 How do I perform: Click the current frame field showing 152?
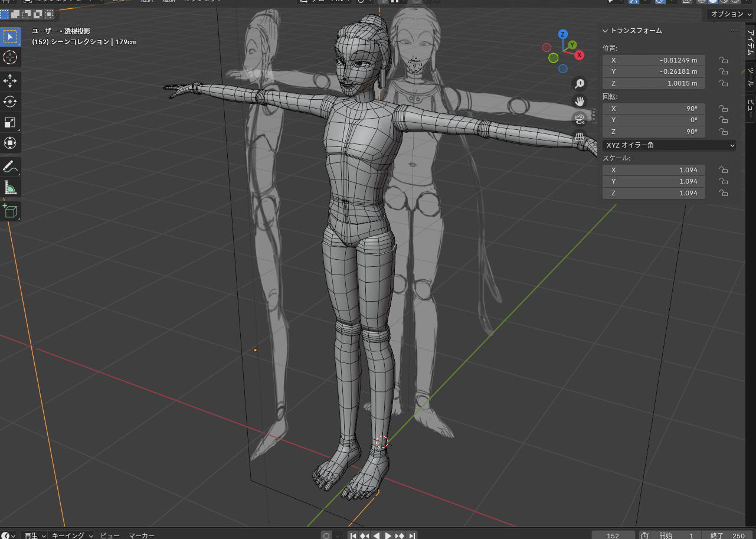(613, 535)
